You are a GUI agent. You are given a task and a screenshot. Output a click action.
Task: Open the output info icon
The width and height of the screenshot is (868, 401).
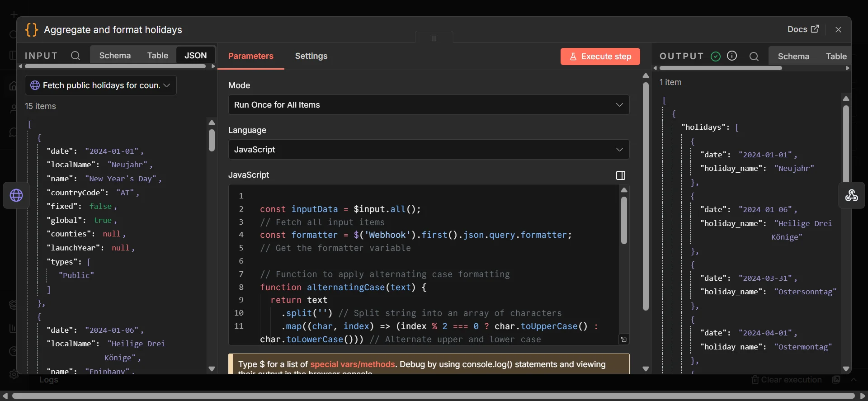click(x=732, y=56)
